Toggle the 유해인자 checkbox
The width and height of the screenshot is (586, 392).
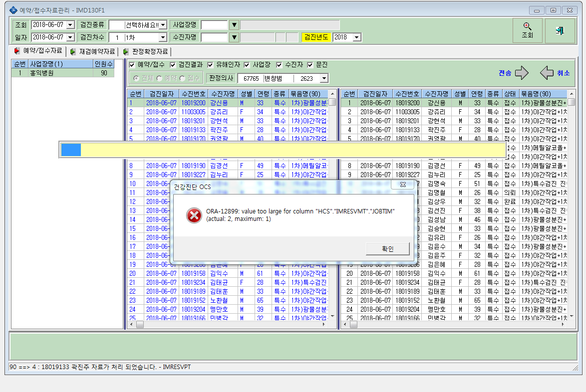[211, 65]
